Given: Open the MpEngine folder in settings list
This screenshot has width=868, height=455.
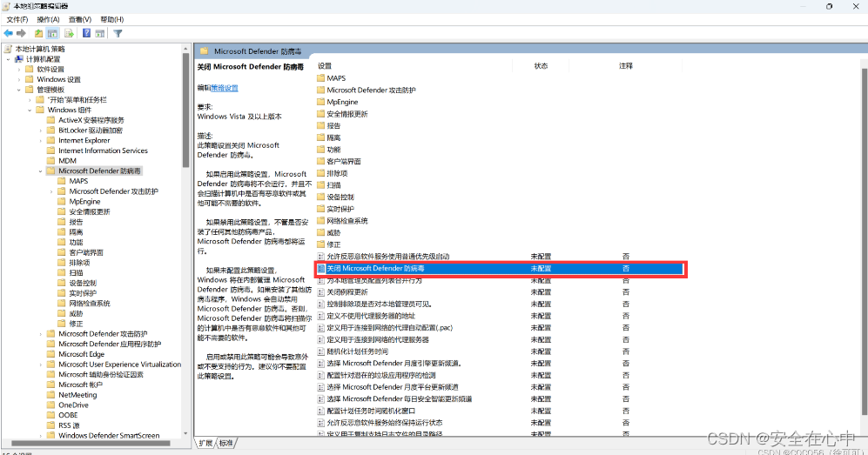Looking at the screenshot, I should (x=342, y=103).
